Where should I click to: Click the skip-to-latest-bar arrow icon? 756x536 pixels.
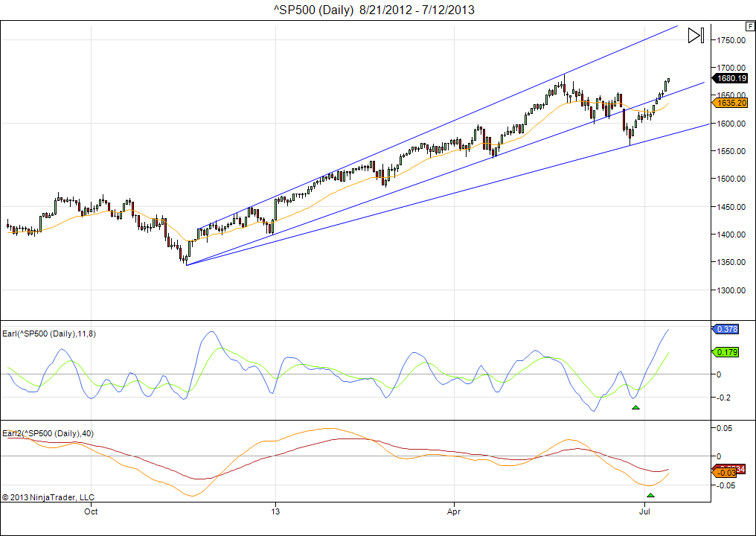tap(696, 36)
